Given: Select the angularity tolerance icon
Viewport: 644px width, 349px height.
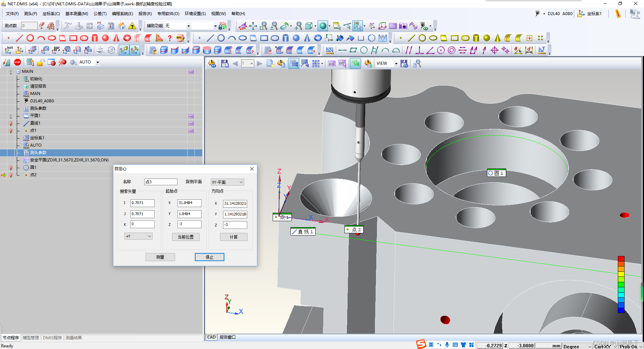Looking at the screenshot, I should [x=430, y=50].
